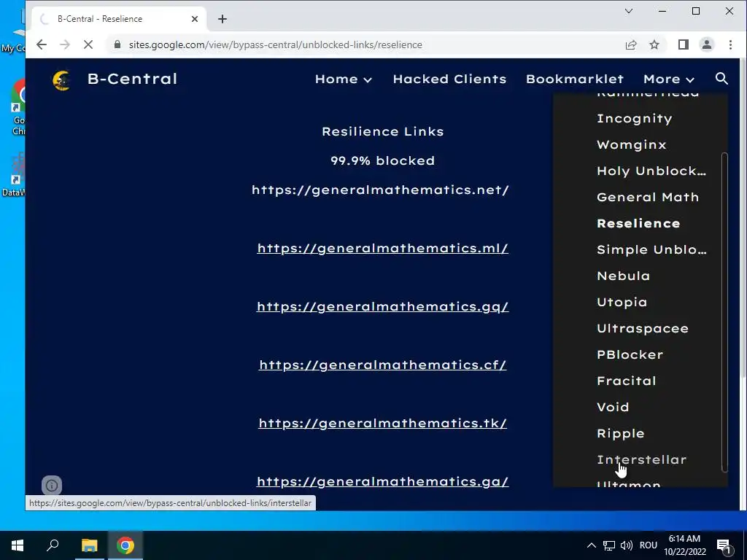Open a new tab with the plus button
Viewport: 747px width, 560px height.
(222, 19)
